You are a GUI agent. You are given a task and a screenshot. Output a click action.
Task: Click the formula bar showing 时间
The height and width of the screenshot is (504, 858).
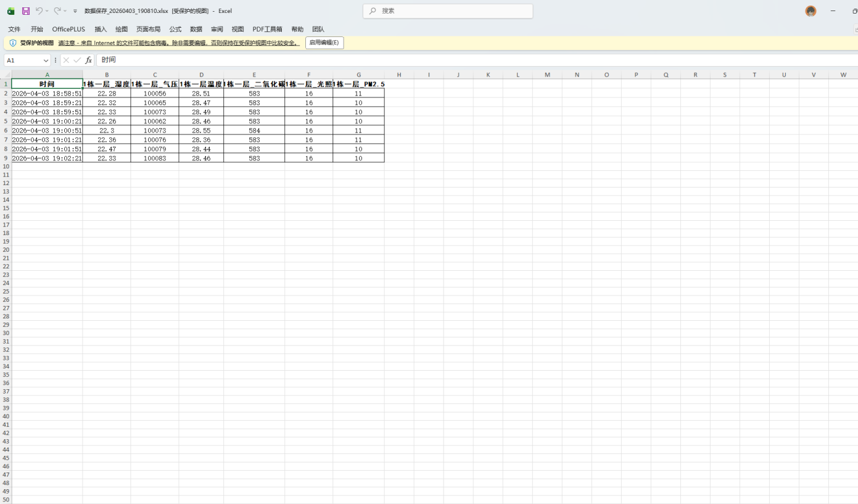(432, 60)
